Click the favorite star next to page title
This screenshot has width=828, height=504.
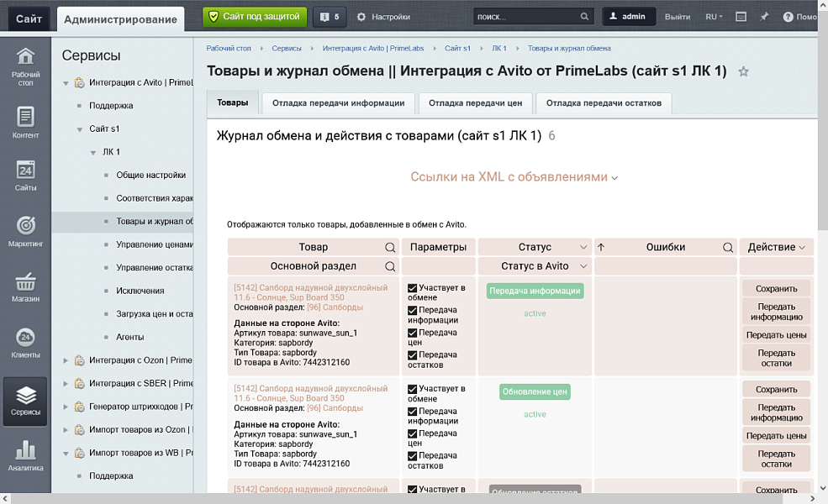(x=743, y=72)
